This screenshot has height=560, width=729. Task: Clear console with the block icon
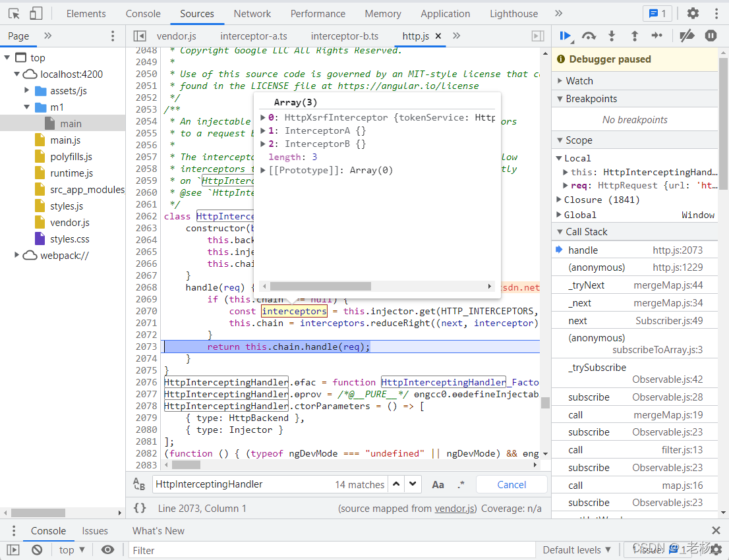pyautogui.click(x=37, y=550)
